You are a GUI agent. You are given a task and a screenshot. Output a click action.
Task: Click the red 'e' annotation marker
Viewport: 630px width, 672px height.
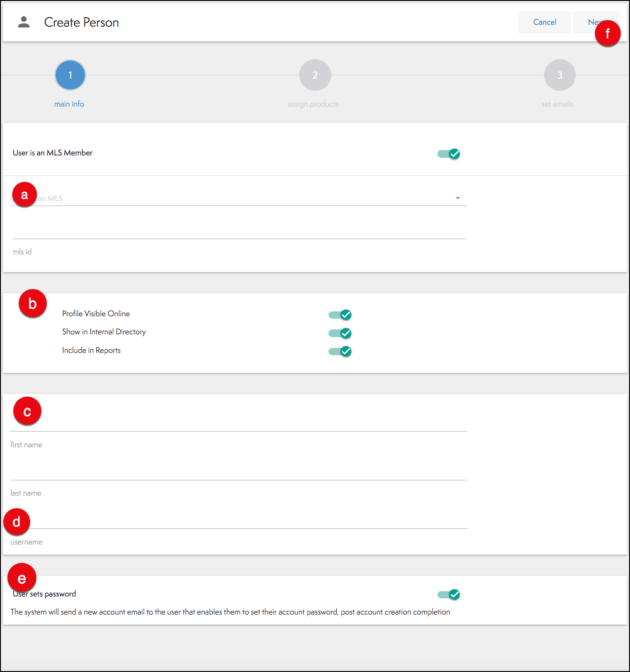click(x=22, y=578)
